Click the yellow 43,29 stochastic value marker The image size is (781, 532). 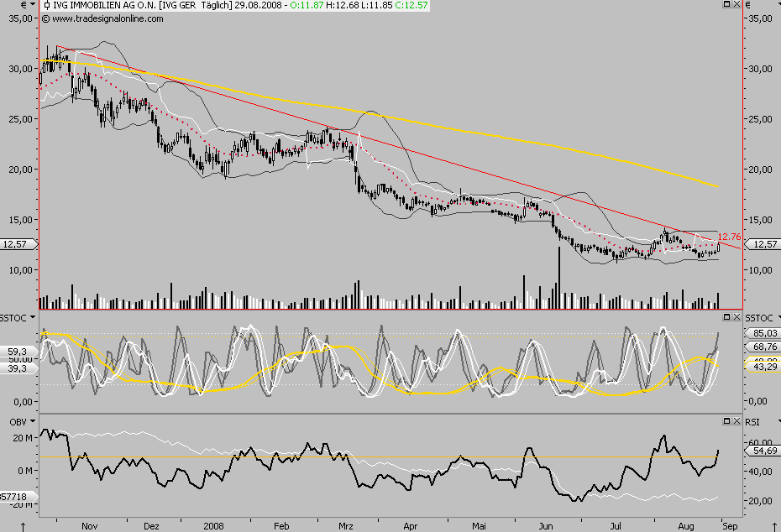coord(762,367)
